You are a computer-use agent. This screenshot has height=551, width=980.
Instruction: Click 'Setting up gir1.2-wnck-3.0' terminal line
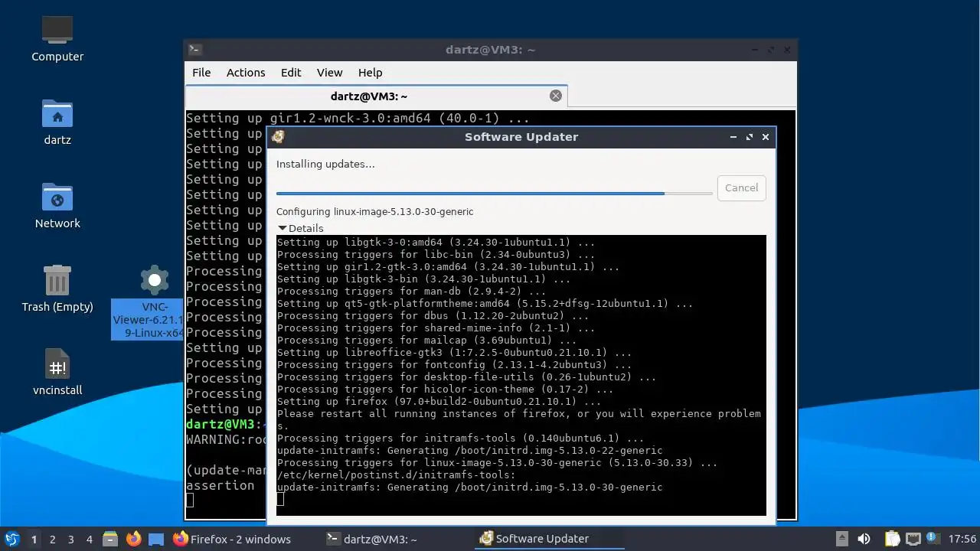(x=358, y=119)
